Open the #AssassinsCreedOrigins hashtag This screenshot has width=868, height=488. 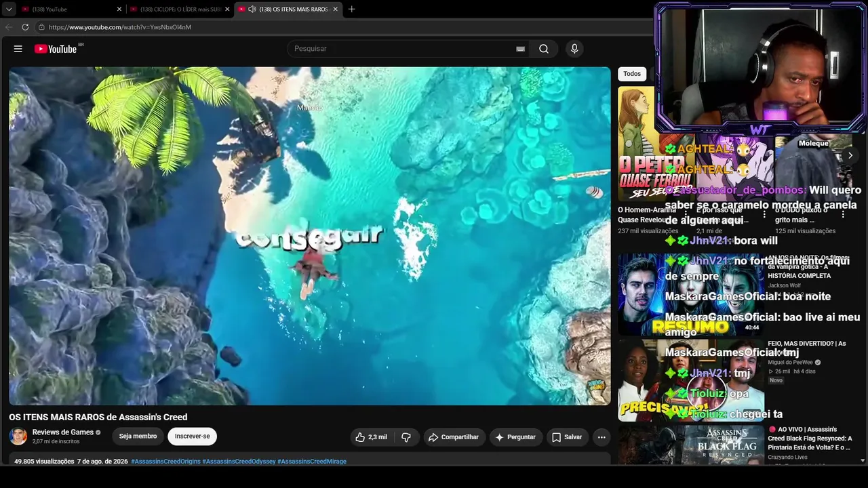(165, 462)
